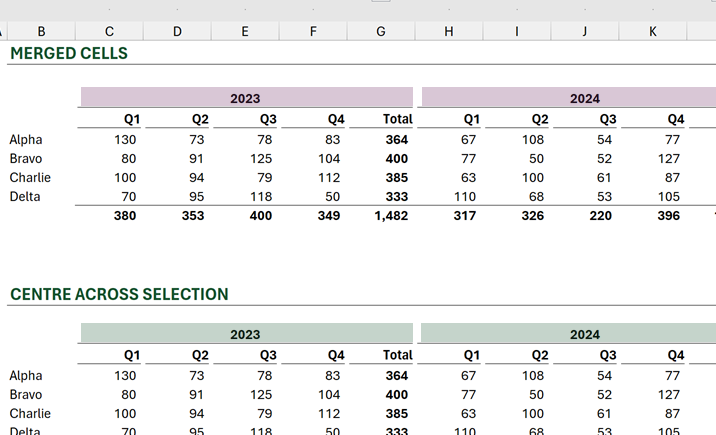Select column H header
716x435 pixels.
(x=449, y=31)
